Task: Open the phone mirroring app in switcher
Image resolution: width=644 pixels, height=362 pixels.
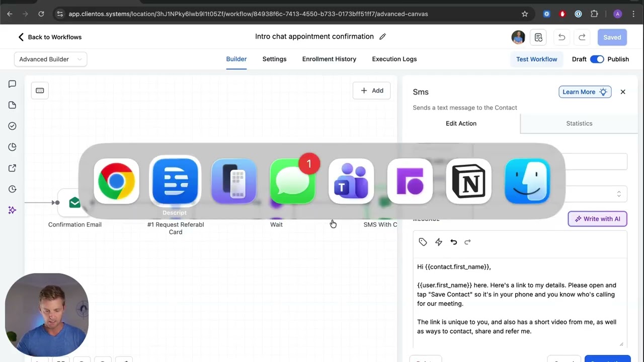Action: pyautogui.click(x=234, y=181)
